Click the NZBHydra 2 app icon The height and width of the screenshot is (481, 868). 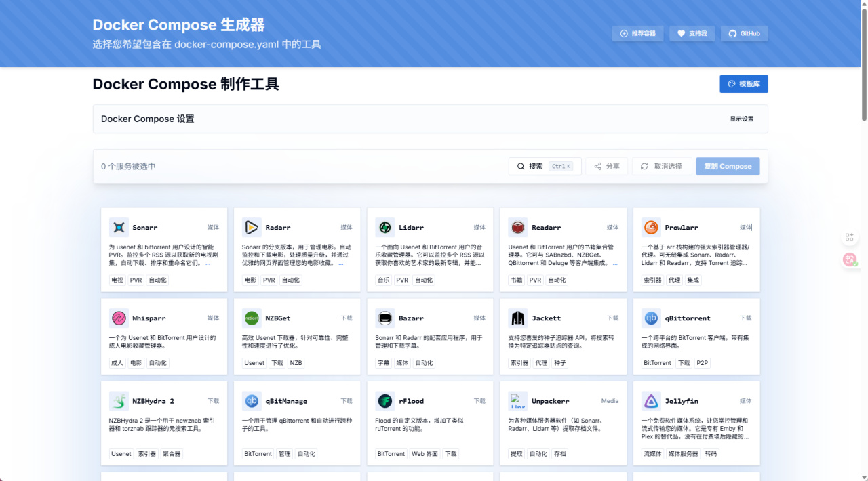[119, 401]
